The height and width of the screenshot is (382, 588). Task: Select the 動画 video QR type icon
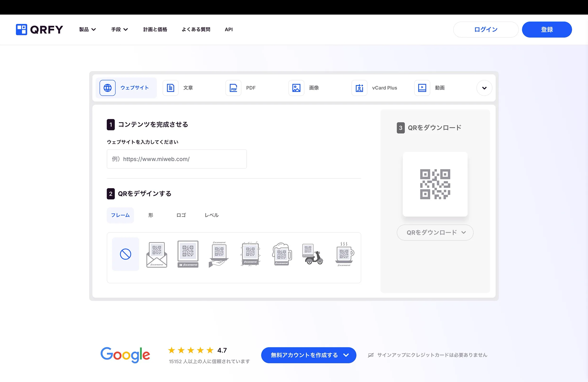tap(422, 88)
